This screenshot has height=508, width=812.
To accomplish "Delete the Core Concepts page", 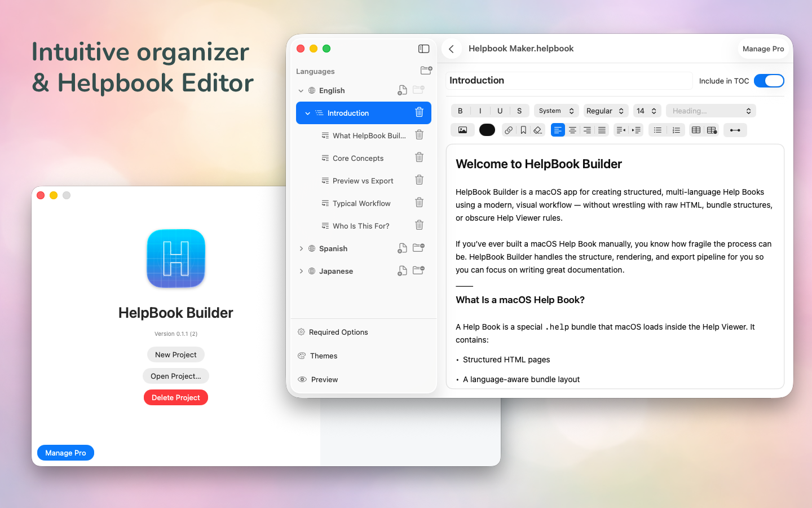I will [x=419, y=157].
